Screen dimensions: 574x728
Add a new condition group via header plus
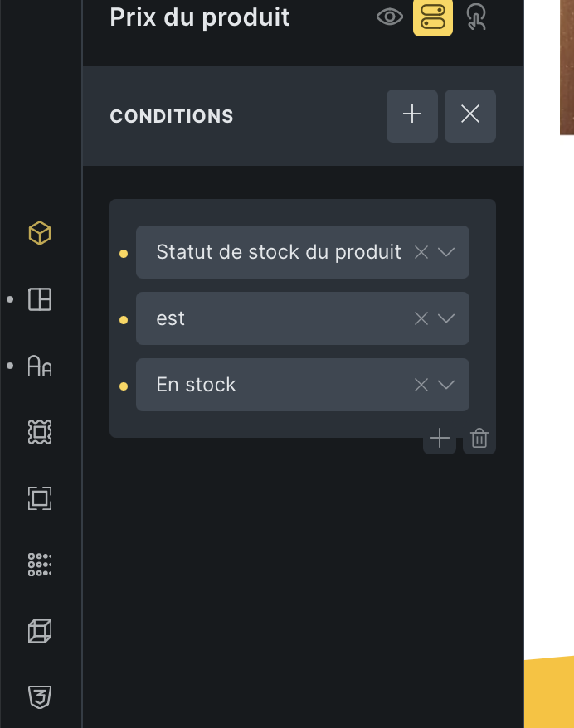click(412, 115)
